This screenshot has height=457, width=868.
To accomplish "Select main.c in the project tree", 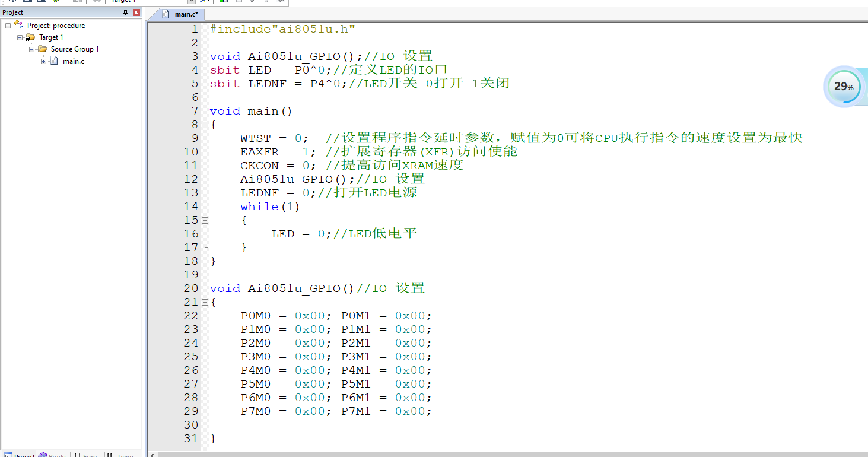I will click(x=74, y=61).
